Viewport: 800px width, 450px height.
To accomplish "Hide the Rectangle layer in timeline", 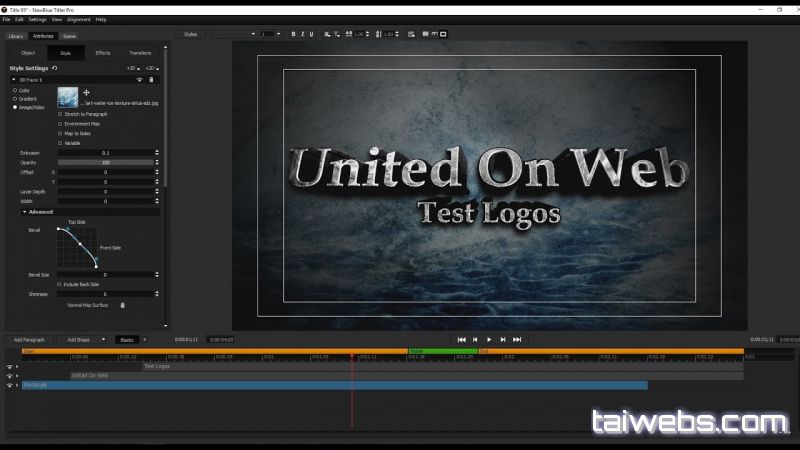I will coord(9,385).
